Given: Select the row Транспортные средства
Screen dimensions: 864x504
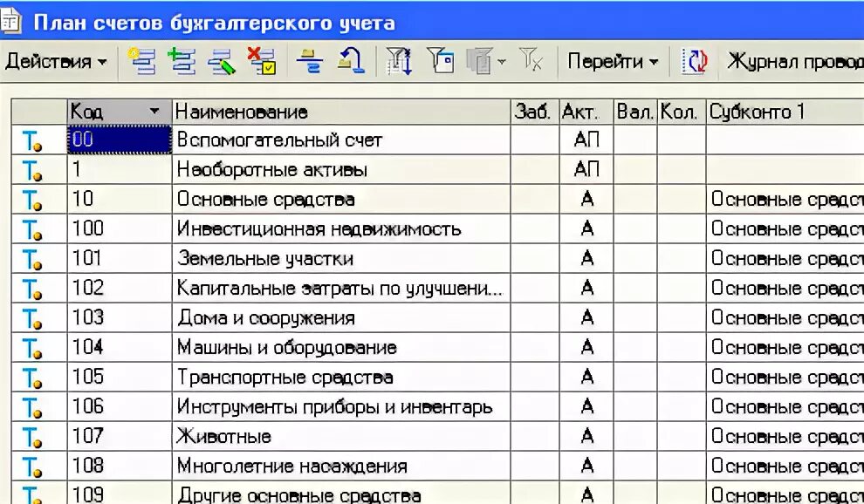Looking at the screenshot, I should click(438, 378).
